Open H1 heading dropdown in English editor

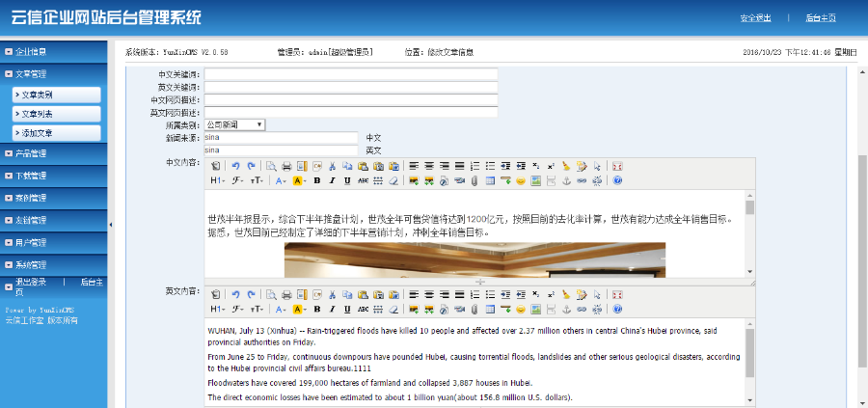click(x=218, y=309)
